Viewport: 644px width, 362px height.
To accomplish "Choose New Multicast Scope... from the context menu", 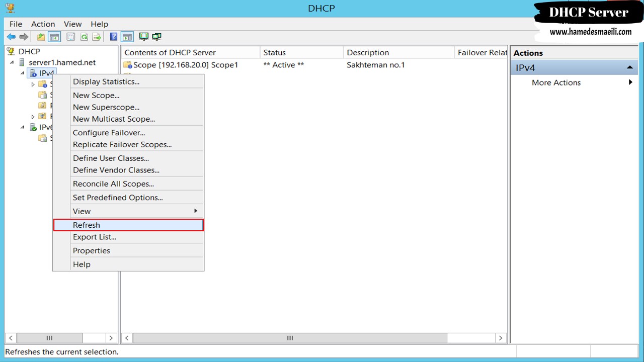I will (128, 119).
